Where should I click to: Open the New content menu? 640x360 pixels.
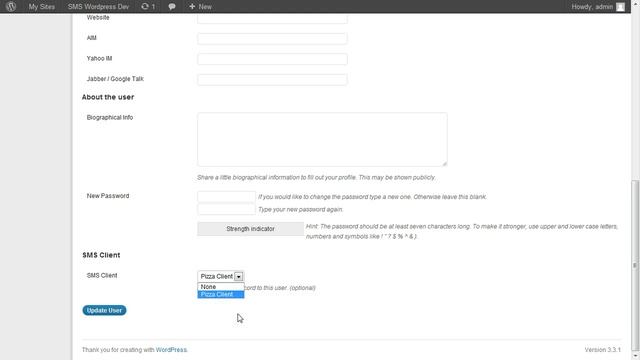(x=200, y=7)
